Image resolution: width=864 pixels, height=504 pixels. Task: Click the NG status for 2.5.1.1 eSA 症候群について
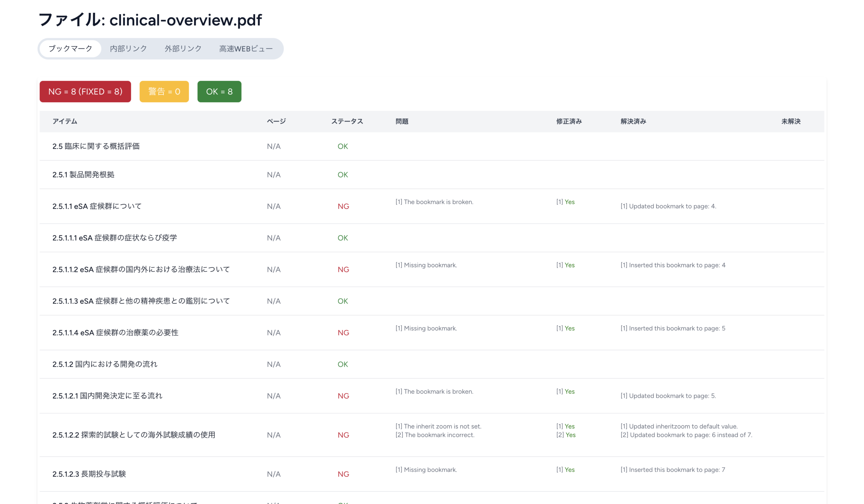pos(343,206)
